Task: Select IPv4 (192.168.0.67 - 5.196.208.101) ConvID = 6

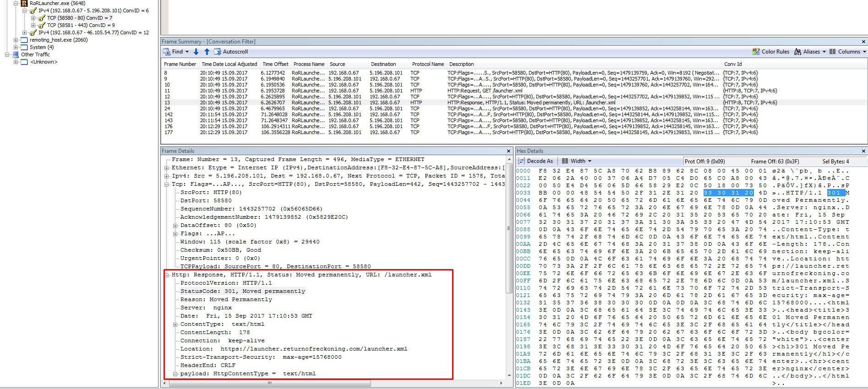Action: pyautogui.click(x=93, y=11)
